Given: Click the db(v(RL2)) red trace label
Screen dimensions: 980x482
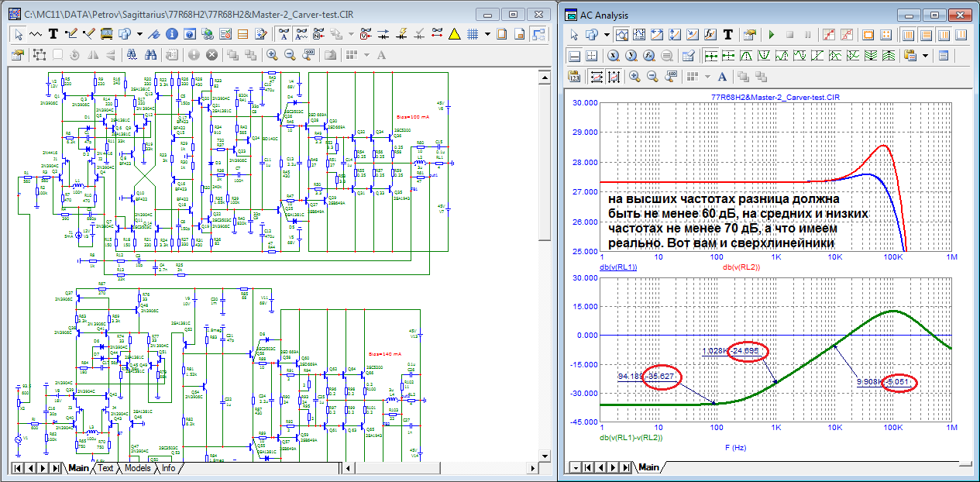Looking at the screenshot, I should point(742,267).
